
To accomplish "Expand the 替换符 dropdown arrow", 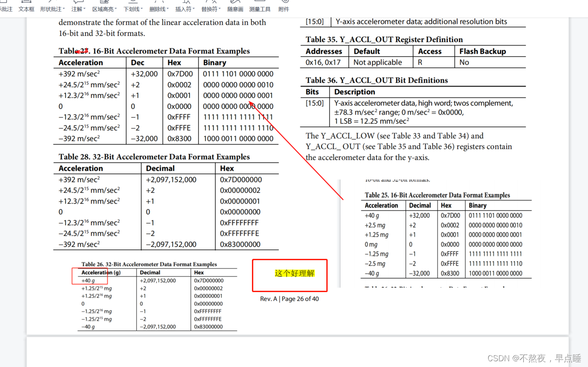I will [x=220, y=9].
